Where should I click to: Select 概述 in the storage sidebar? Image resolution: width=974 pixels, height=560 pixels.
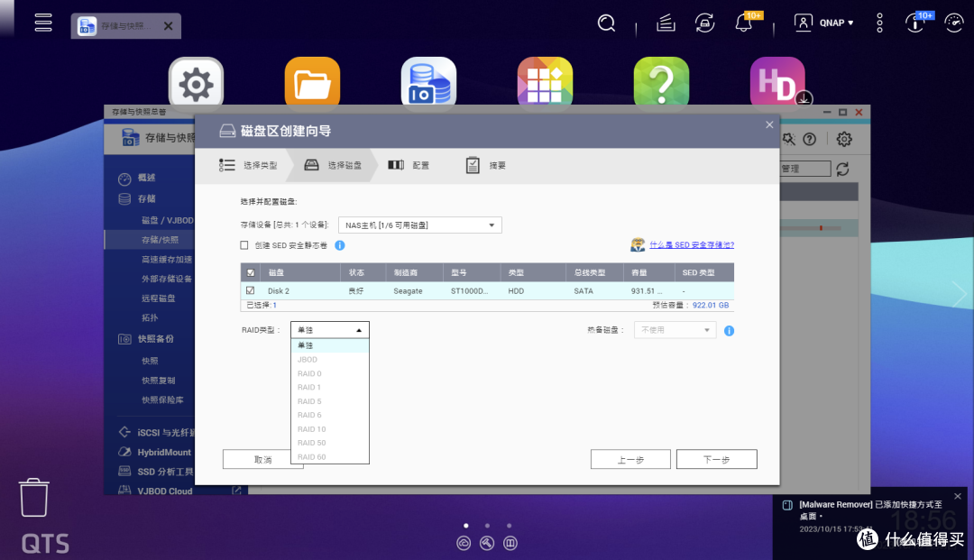click(147, 179)
